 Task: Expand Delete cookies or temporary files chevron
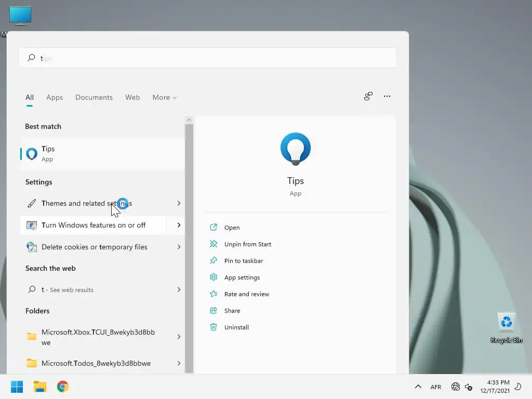point(179,247)
